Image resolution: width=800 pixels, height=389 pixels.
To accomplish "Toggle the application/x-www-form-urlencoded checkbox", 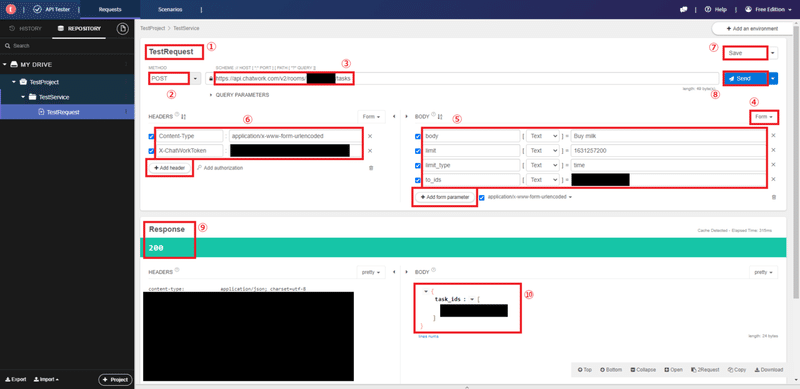I will [482, 198].
